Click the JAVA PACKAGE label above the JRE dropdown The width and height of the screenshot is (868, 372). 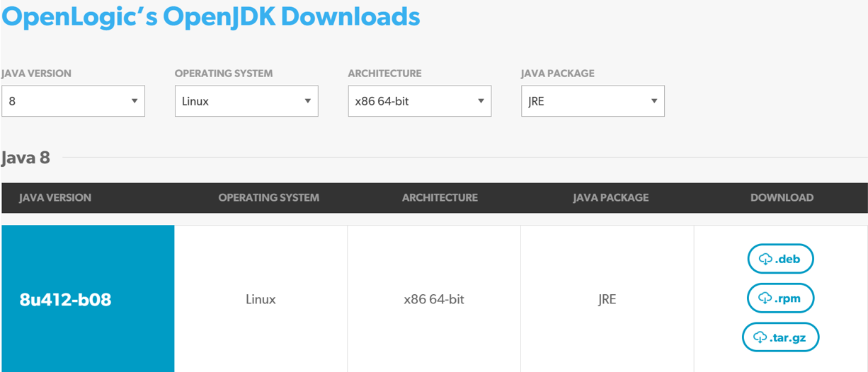point(558,74)
